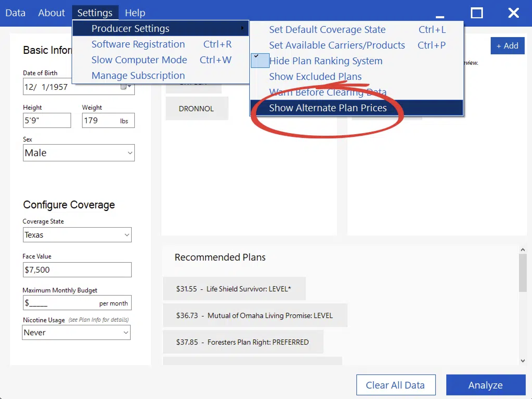Screen dimensions: 532x399
Task: Expand the Coverage State dropdown
Action: [x=127, y=235]
